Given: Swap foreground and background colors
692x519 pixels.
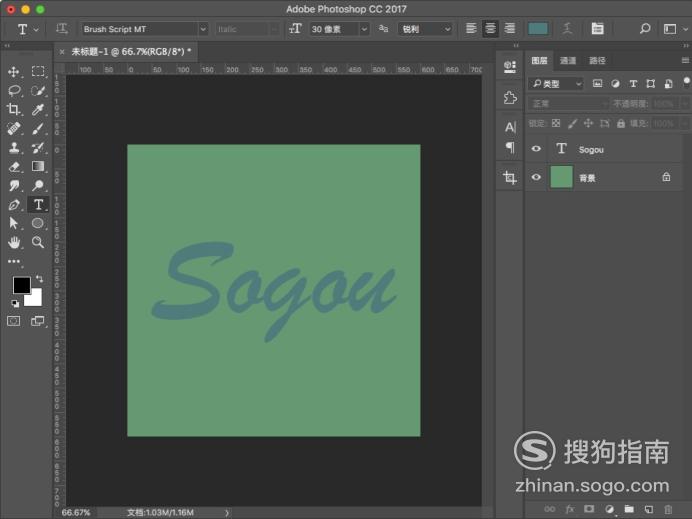Looking at the screenshot, I should [x=40, y=279].
